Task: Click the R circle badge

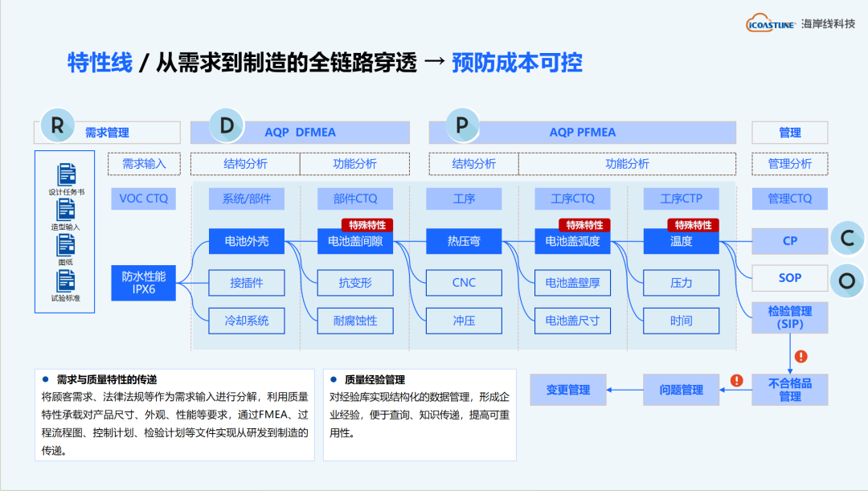Action: tap(58, 125)
